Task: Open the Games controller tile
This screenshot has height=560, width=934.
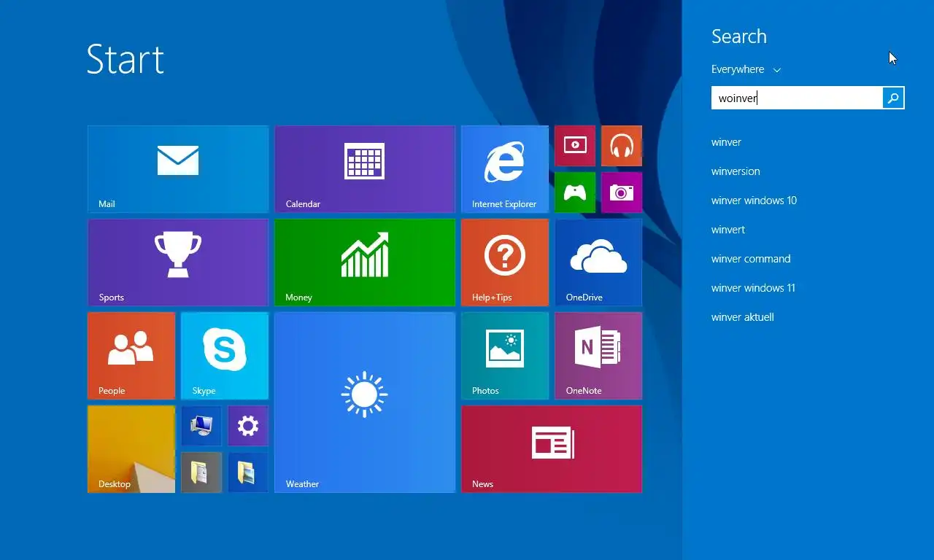Action: click(575, 192)
